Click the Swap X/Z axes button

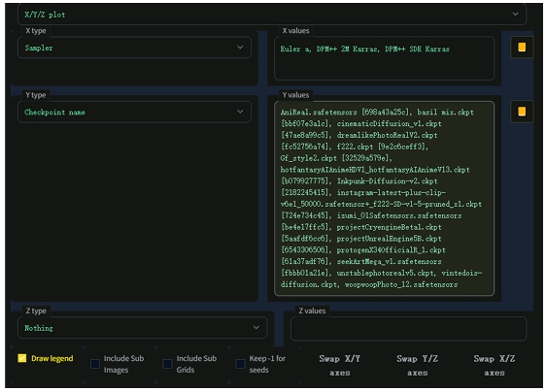coord(495,365)
